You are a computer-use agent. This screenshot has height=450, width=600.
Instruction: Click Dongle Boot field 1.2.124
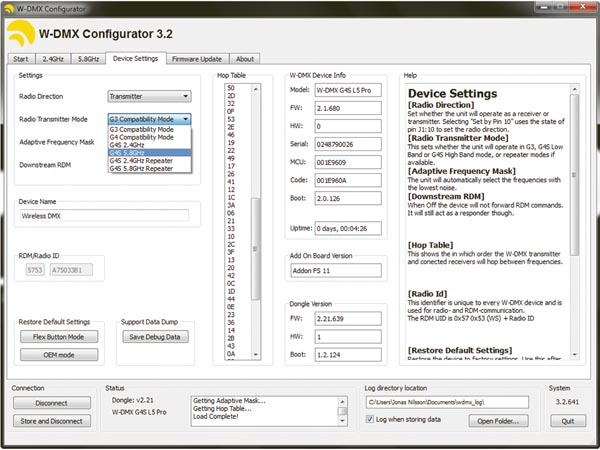[348, 355]
